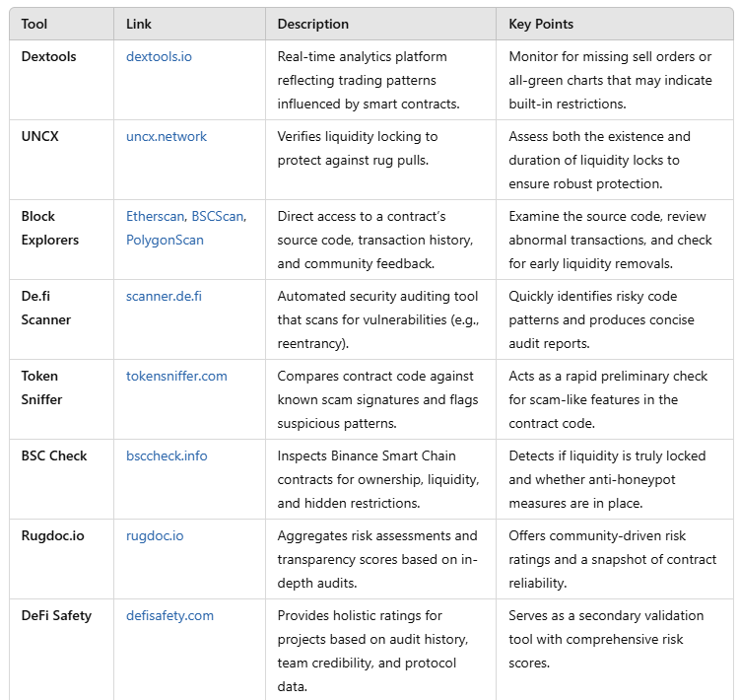
Task: Click the Block Explorers row label
Action: [50, 228]
